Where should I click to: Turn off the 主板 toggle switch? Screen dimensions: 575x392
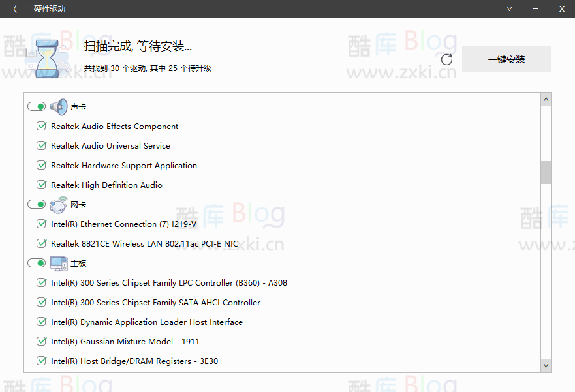pos(36,262)
